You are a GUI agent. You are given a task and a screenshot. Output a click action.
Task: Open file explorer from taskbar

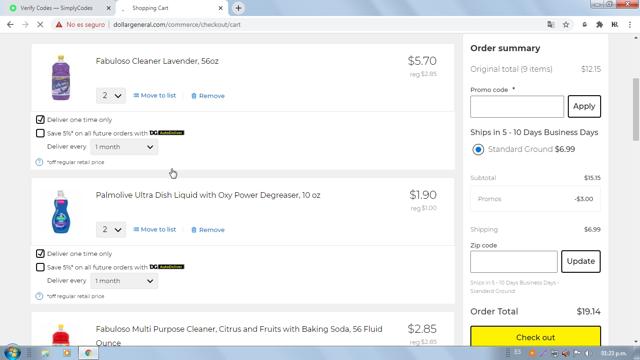point(45,353)
